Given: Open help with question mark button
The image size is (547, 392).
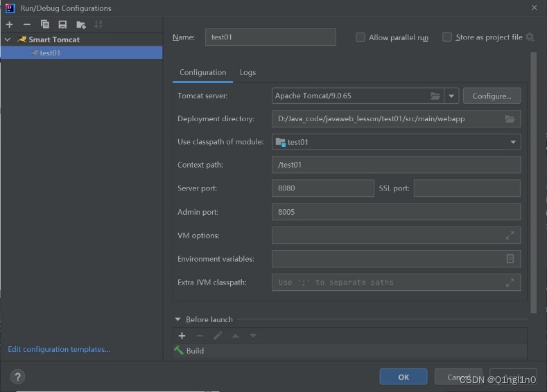Looking at the screenshot, I should (17, 377).
